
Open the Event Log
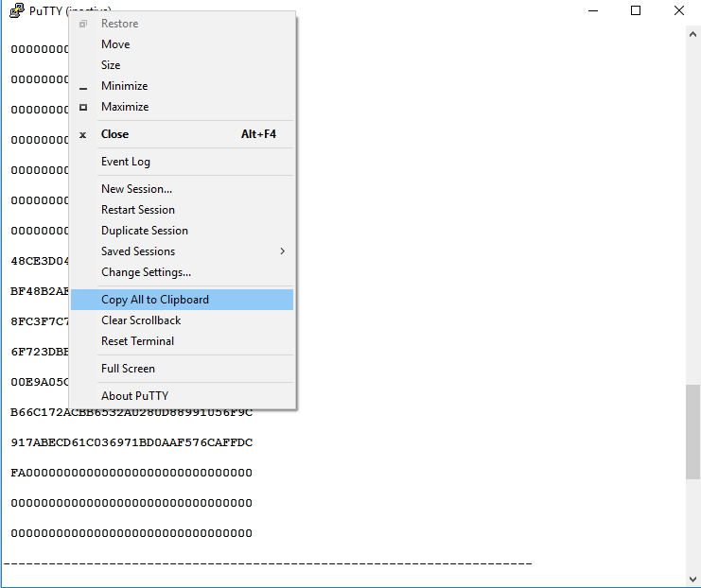pos(126,162)
